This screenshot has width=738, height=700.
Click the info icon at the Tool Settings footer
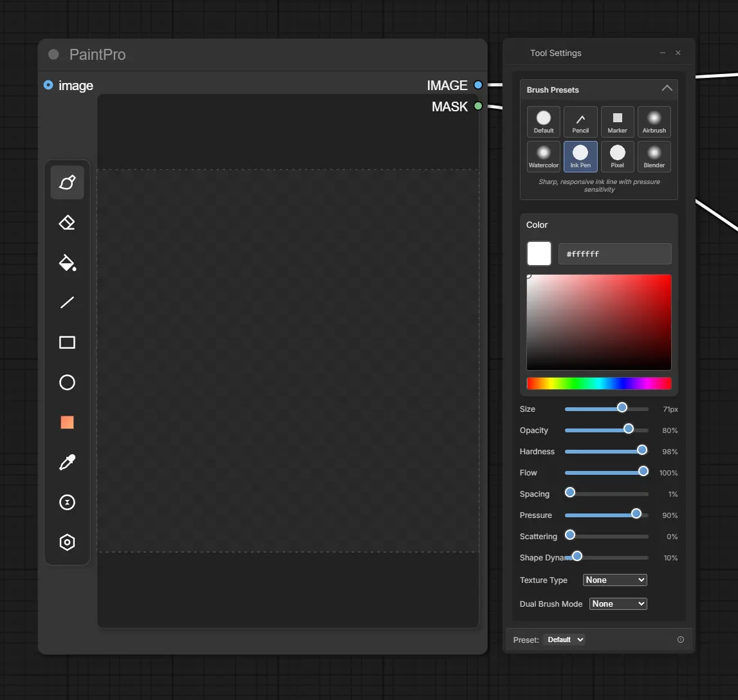(680, 640)
